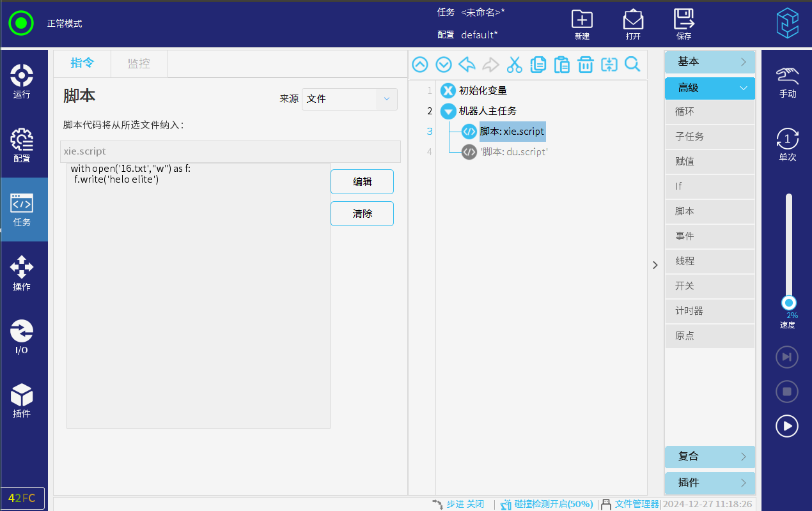This screenshot has width=812, height=511.
Task: Move selected node up with arrow icon
Action: point(420,65)
